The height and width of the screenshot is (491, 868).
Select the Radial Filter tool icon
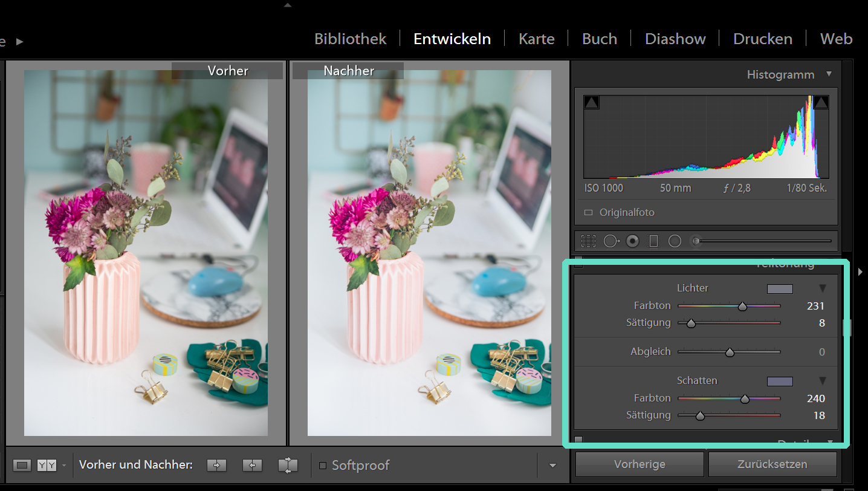(x=675, y=241)
